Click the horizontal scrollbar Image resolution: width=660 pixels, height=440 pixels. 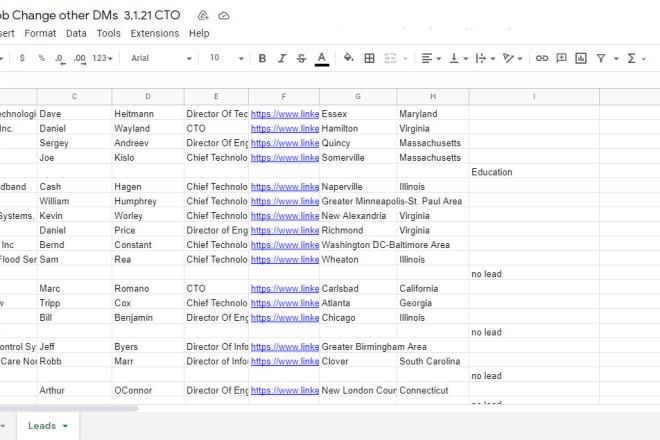[x=69, y=408]
